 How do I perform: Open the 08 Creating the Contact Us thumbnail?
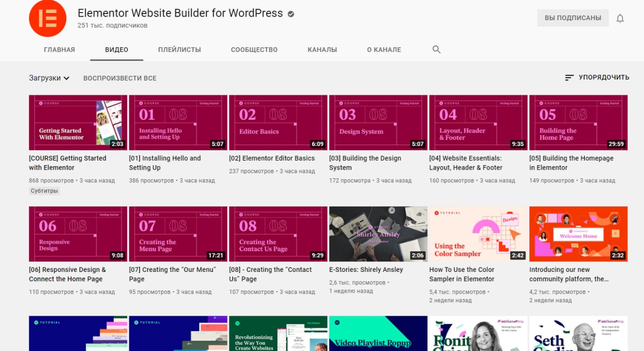278,234
